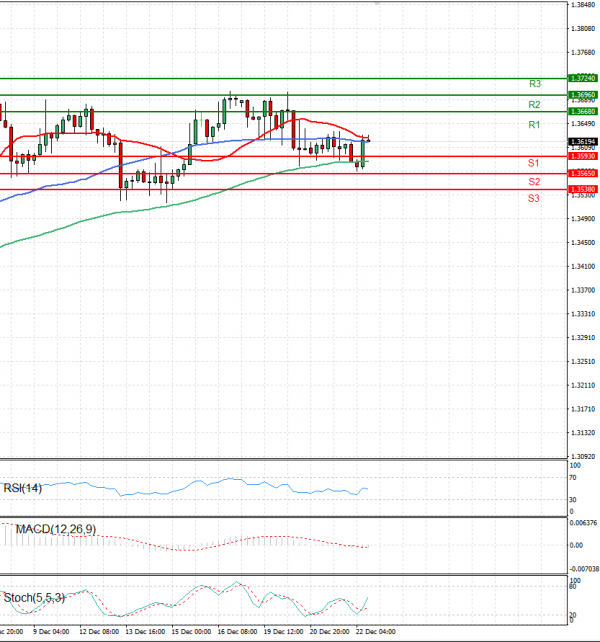Click the 1.31320 price axis value
The width and height of the screenshot is (600, 642).
coord(583,433)
